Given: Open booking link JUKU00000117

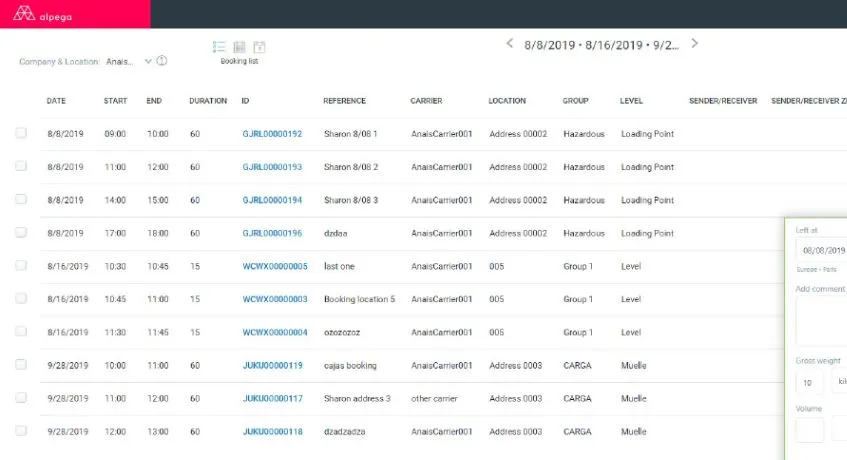Looking at the screenshot, I should click(x=273, y=398).
